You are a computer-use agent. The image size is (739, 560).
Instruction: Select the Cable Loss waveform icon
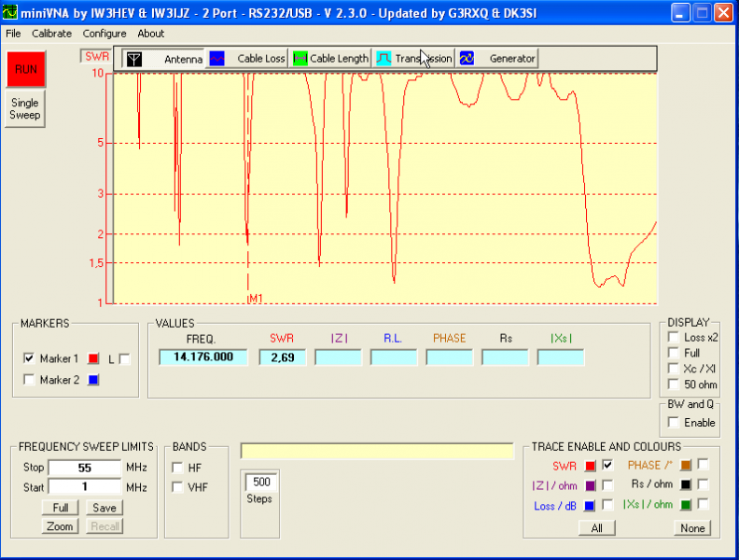tap(216, 59)
